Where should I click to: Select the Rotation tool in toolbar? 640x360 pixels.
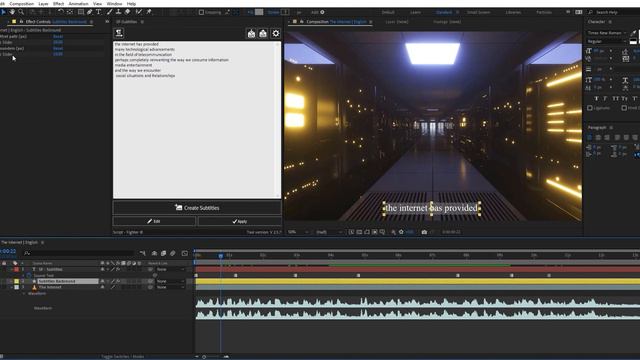tap(61, 12)
